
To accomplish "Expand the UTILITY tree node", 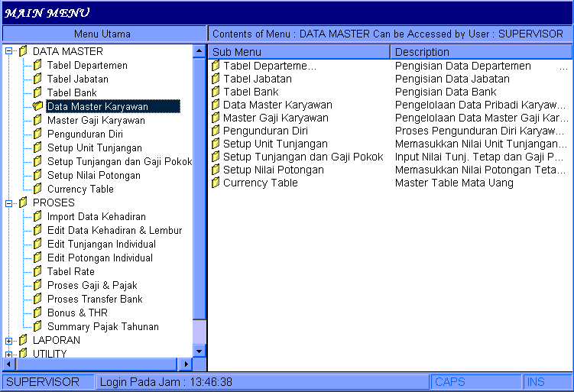I will click(x=8, y=355).
